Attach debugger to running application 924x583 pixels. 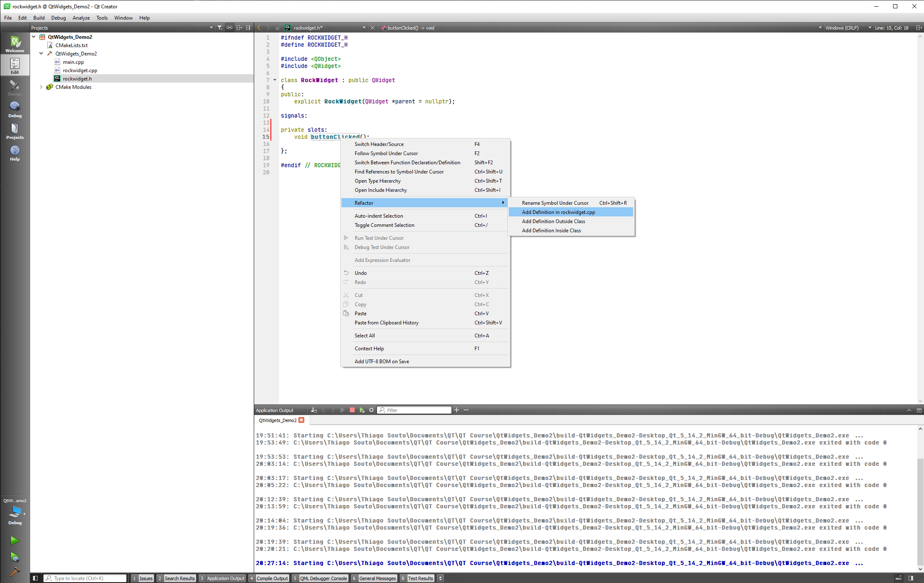point(362,410)
